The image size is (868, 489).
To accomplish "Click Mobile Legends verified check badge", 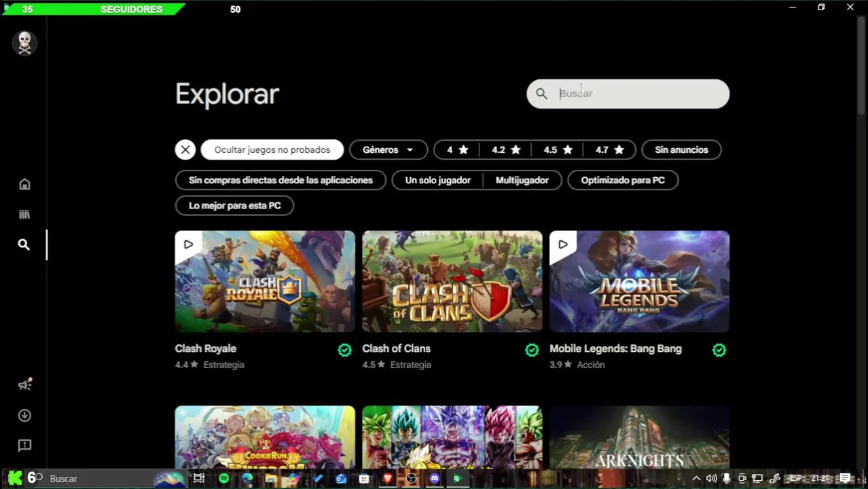I will pyautogui.click(x=719, y=350).
